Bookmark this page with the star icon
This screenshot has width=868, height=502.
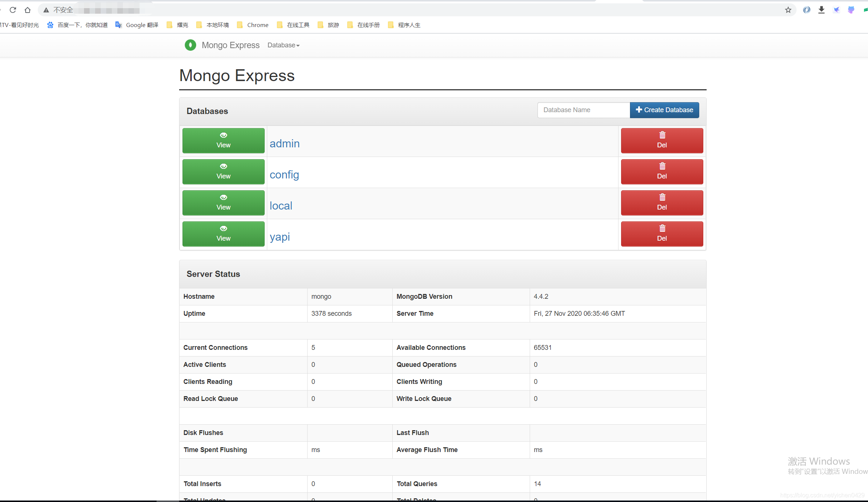(x=788, y=10)
